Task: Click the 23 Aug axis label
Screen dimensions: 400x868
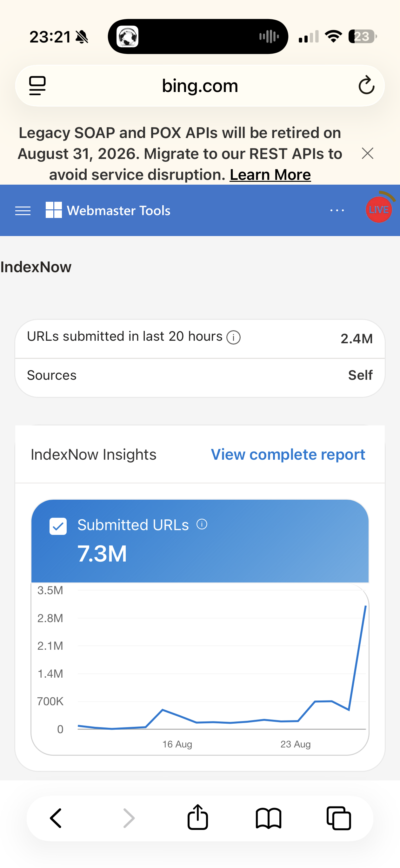Action: click(x=296, y=744)
